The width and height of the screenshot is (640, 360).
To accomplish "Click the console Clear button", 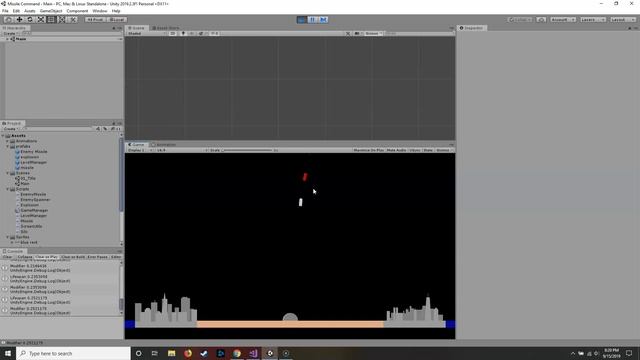I will point(7,257).
